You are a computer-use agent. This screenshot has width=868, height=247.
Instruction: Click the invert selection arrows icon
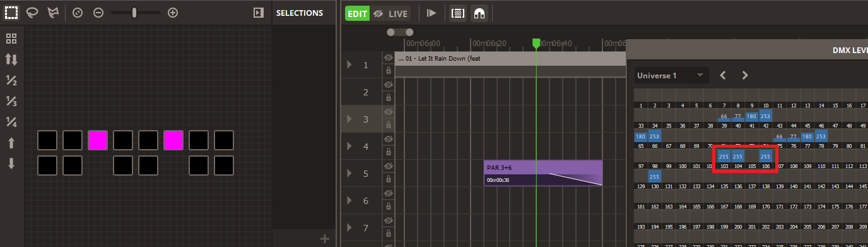tap(11, 59)
